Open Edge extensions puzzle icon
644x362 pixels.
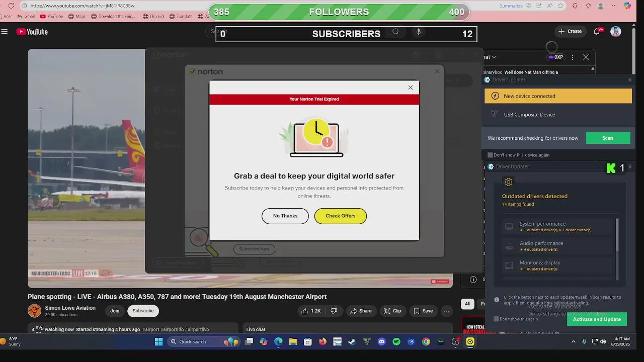pyautogui.click(x=575, y=6)
